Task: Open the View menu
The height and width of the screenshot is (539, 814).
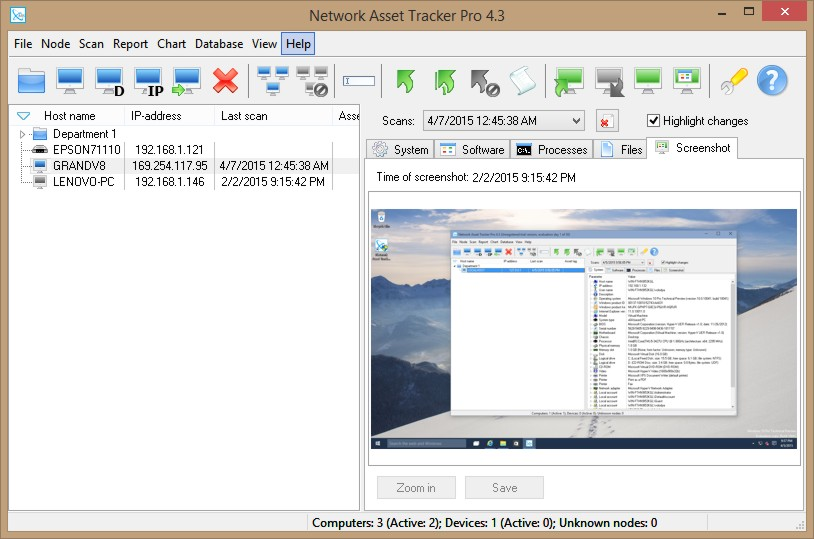Action: click(264, 44)
